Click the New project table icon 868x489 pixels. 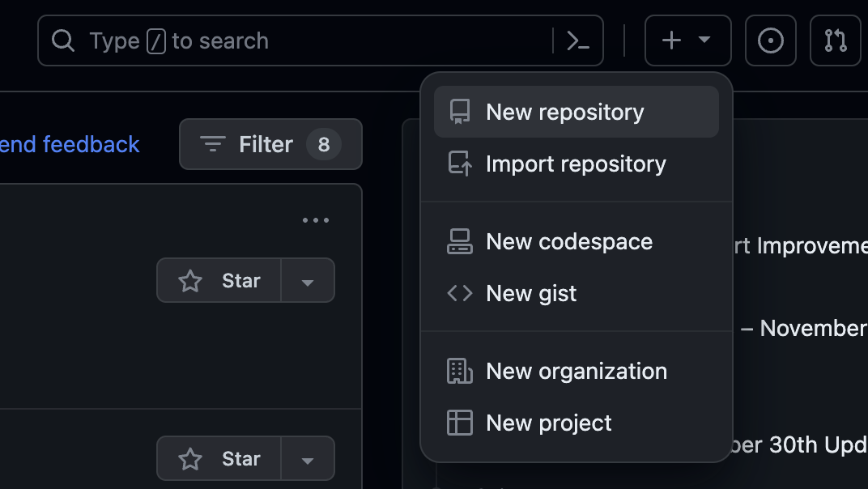[459, 422]
